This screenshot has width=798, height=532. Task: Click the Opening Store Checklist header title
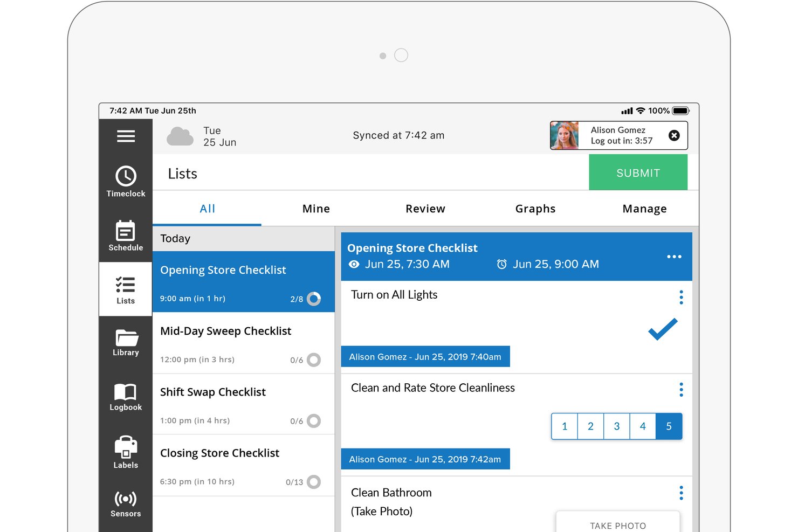click(x=412, y=248)
